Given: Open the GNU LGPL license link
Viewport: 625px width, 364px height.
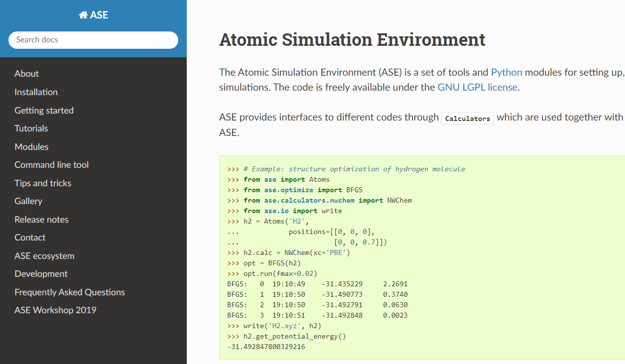Looking at the screenshot, I should (x=478, y=87).
